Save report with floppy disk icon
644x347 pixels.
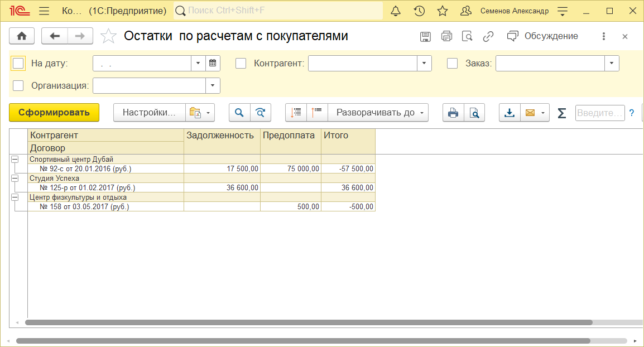point(425,37)
